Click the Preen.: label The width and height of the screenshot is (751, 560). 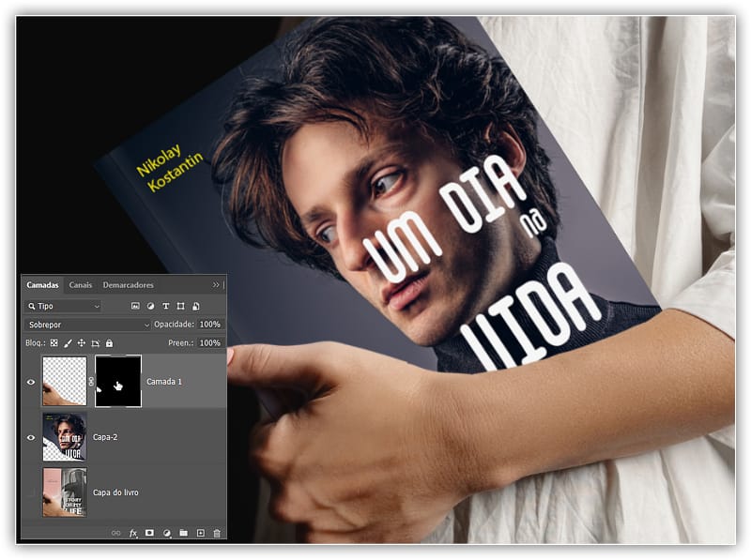tap(181, 342)
